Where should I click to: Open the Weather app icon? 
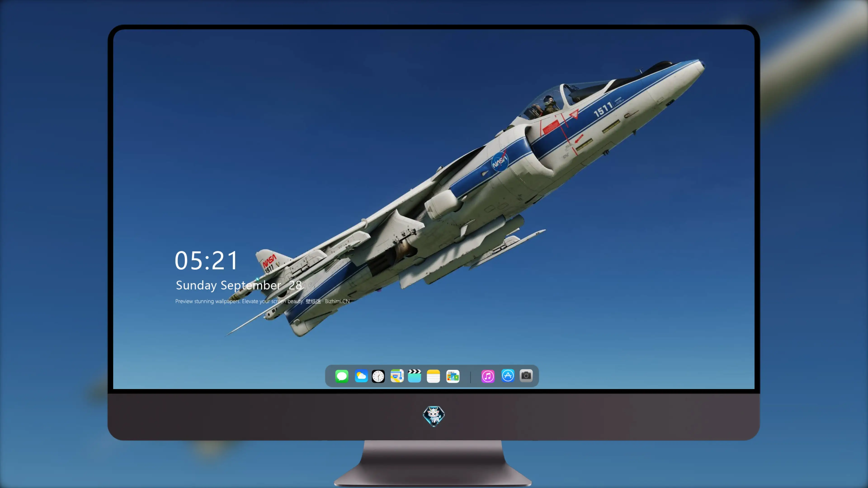tap(361, 376)
